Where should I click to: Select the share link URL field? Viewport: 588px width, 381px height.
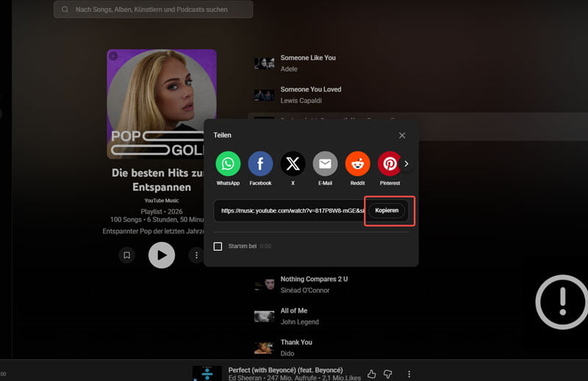point(292,210)
